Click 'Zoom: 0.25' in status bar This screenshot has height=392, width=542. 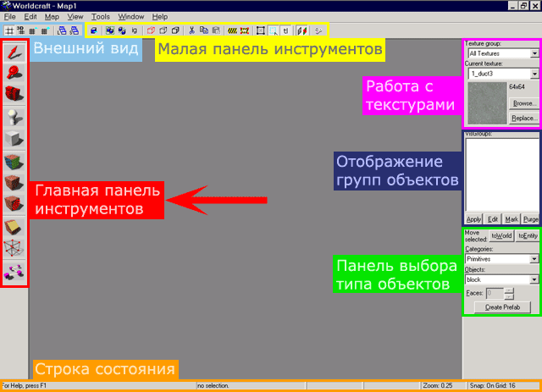[x=438, y=385]
